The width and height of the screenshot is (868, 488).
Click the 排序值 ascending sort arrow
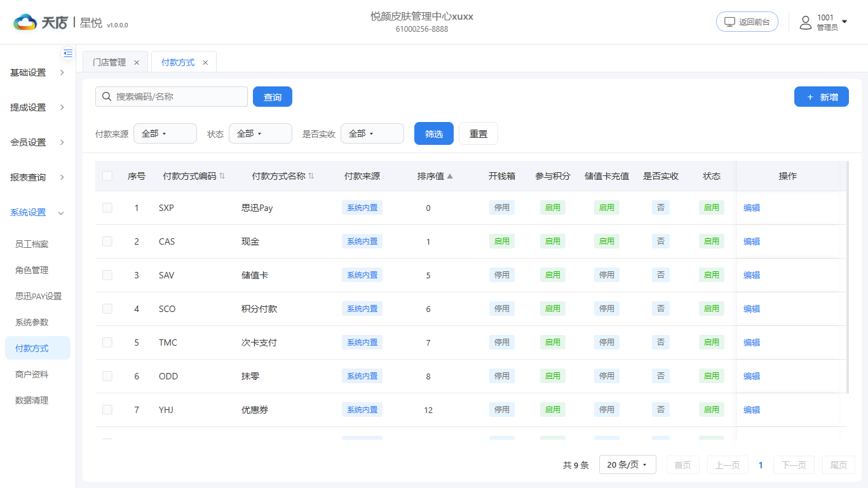tap(450, 176)
